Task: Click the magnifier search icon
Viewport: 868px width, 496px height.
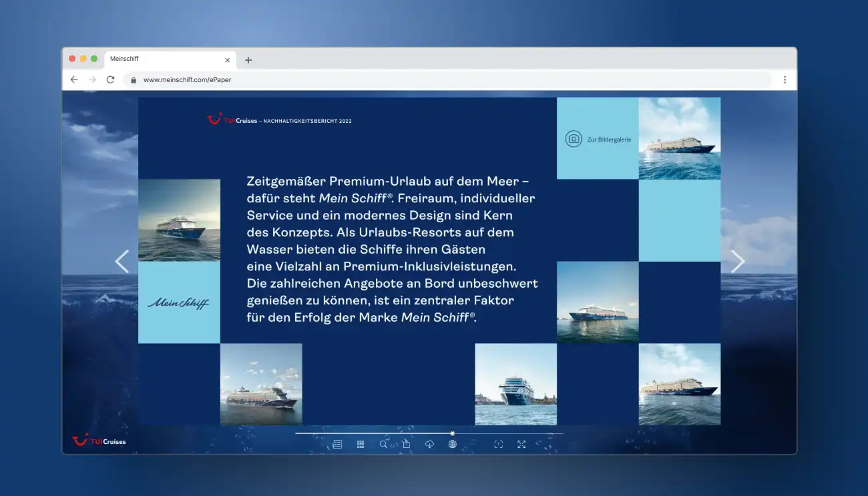Action: pyautogui.click(x=383, y=444)
